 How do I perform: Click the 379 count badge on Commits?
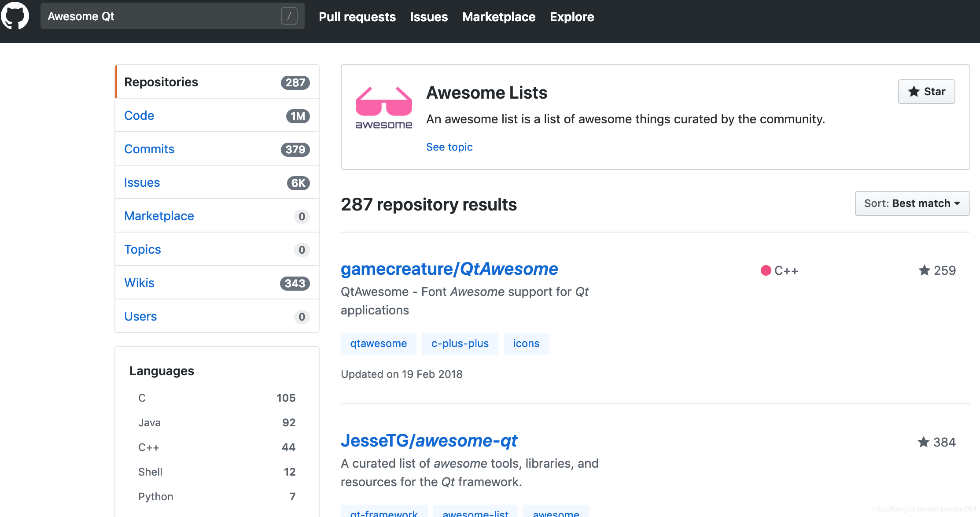(295, 149)
